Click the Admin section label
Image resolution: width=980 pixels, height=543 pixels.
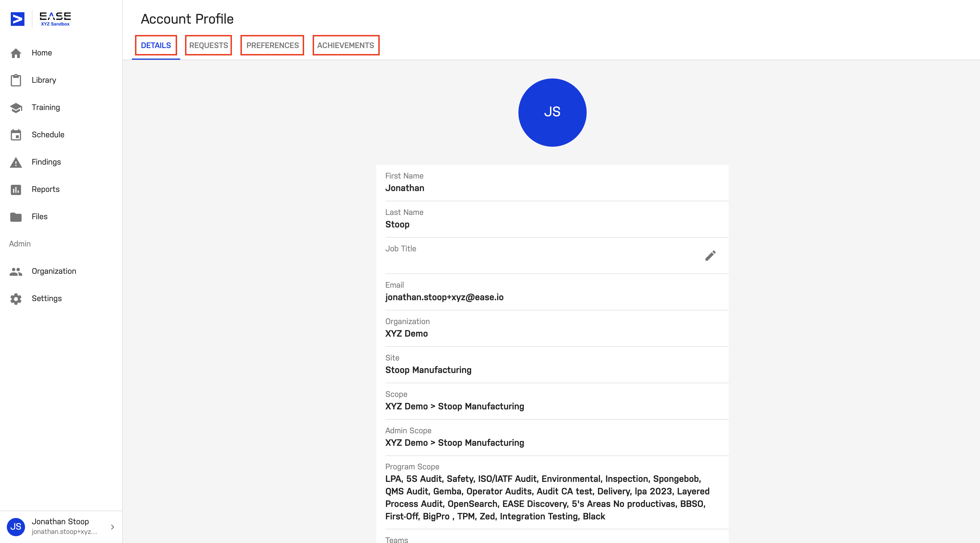pyautogui.click(x=20, y=244)
